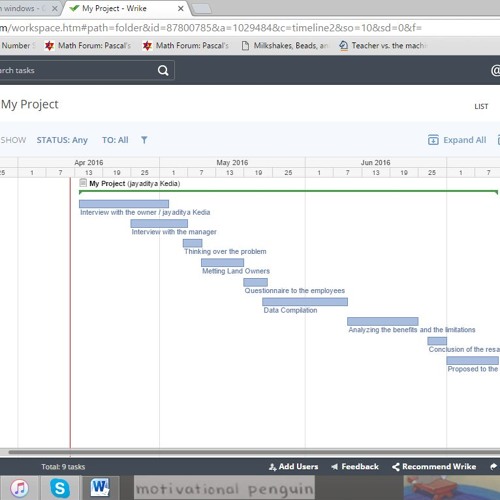Select the Interview with the manager bar
This screenshot has height=500, width=500.
tap(159, 223)
